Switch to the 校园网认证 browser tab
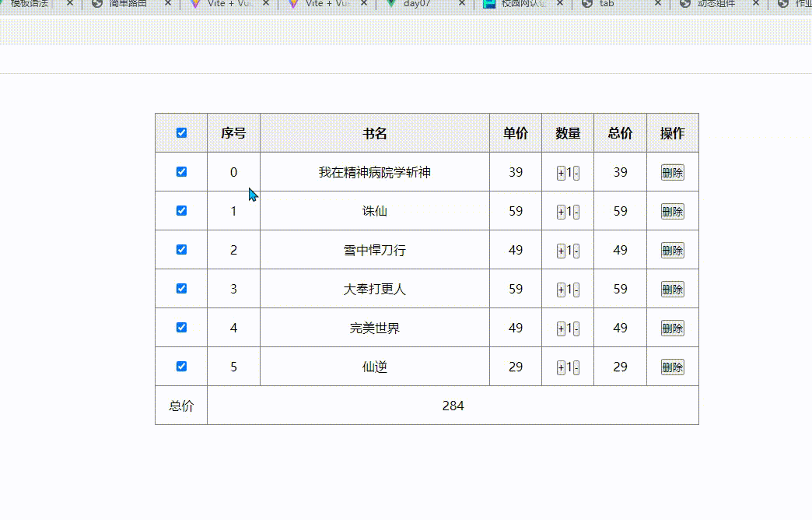812x520 pixels. tap(523, 4)
